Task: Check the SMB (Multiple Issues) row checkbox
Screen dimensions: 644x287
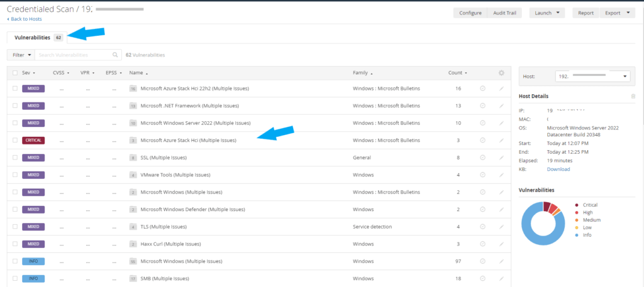Action: tap(15, 278)
